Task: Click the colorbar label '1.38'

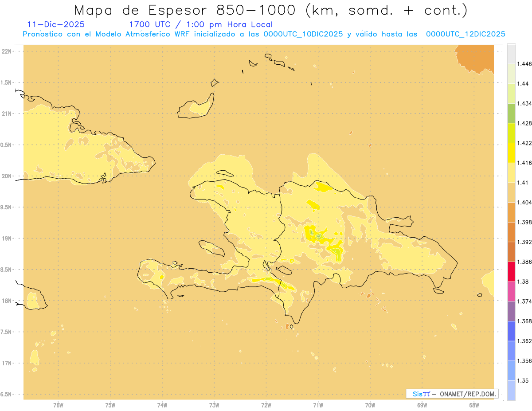Action: click(523, 282)
